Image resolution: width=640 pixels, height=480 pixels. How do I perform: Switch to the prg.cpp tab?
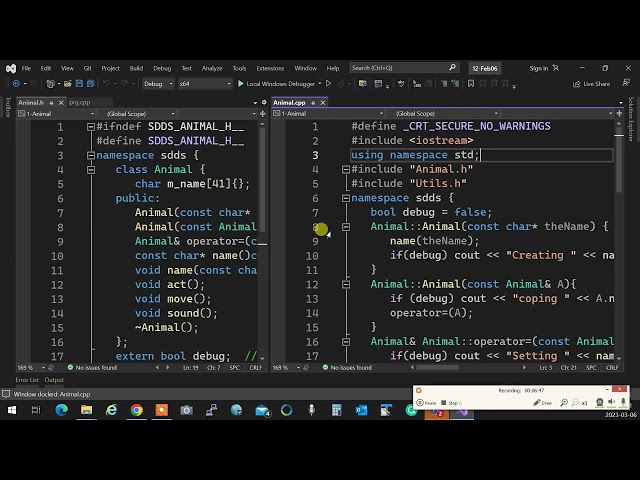coord(80,102)
